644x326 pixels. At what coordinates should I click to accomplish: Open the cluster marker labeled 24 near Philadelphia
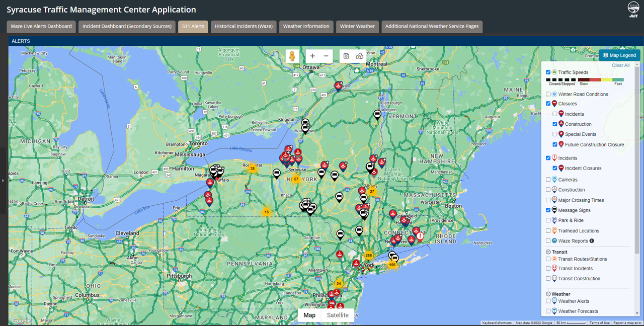[339, 284]
